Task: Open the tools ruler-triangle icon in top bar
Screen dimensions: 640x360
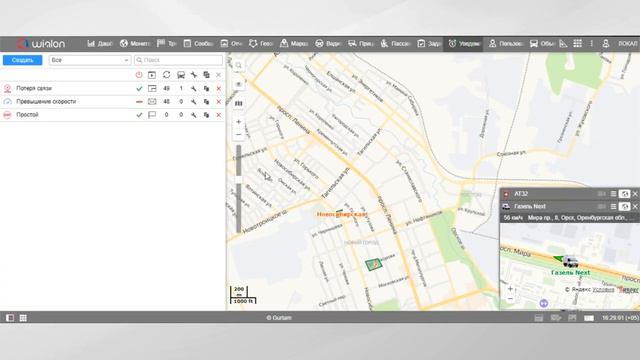Action: 563,43
